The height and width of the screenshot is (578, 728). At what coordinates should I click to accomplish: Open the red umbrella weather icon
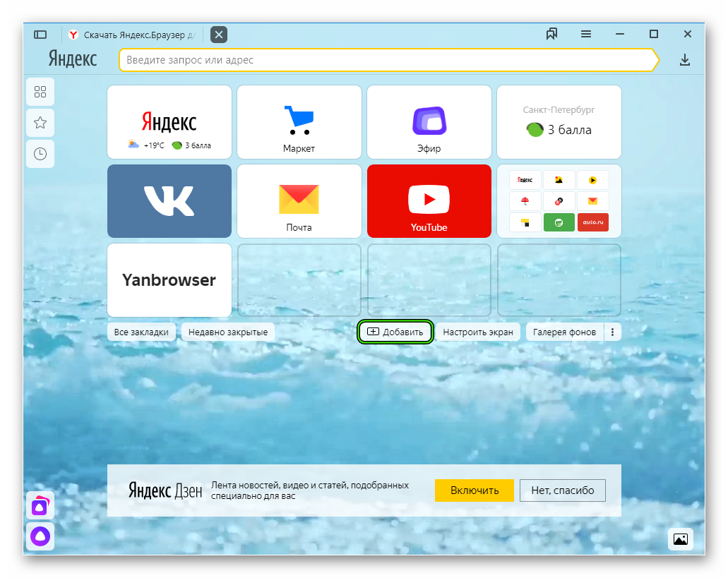[525, 201]
